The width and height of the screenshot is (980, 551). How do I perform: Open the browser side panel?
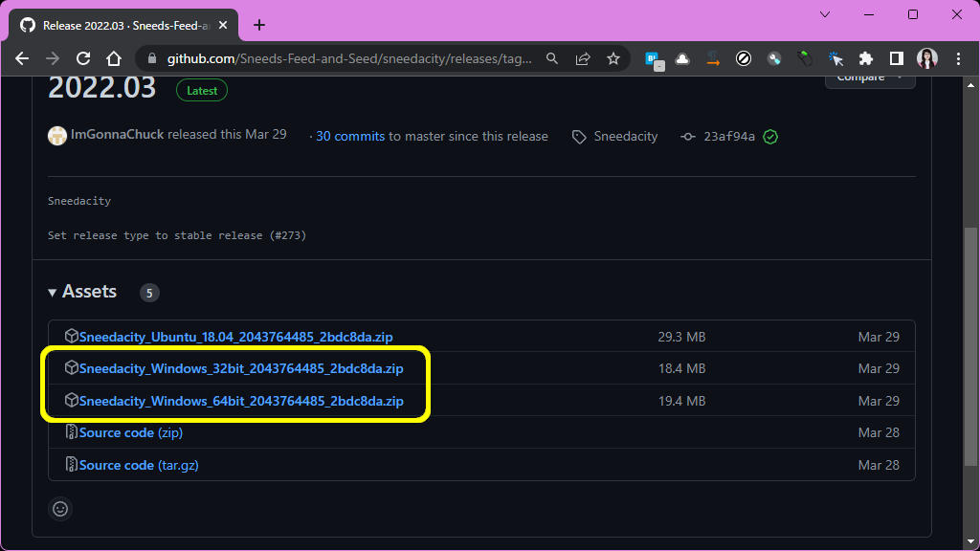pos(897,58)
